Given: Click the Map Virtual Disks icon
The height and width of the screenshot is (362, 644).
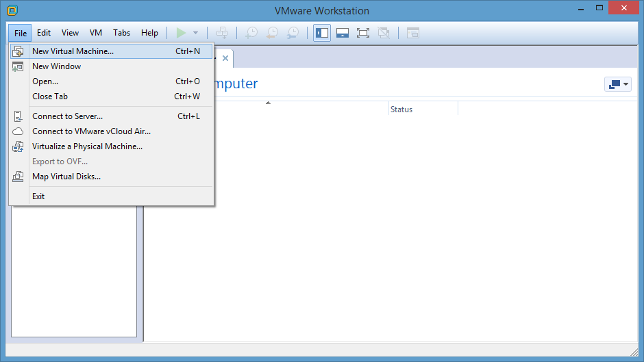Looking at the screenshot, I should pos(18,177).
